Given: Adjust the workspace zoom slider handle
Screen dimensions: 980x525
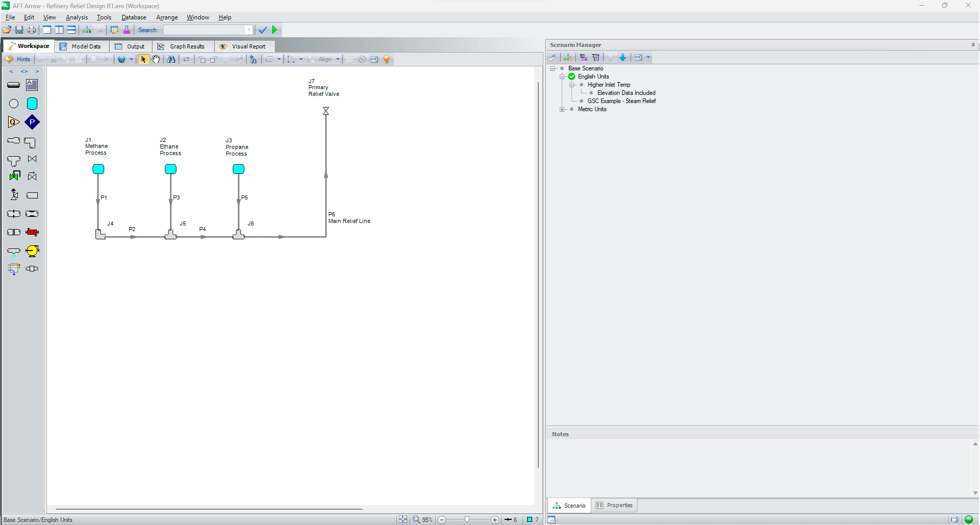Looking at the screenshot, I should point(467,519).
